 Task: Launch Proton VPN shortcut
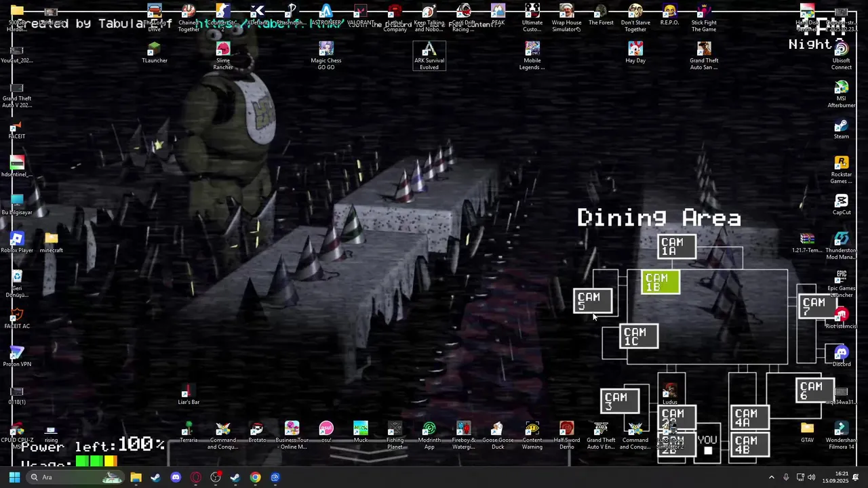click(x=17, y=357)
